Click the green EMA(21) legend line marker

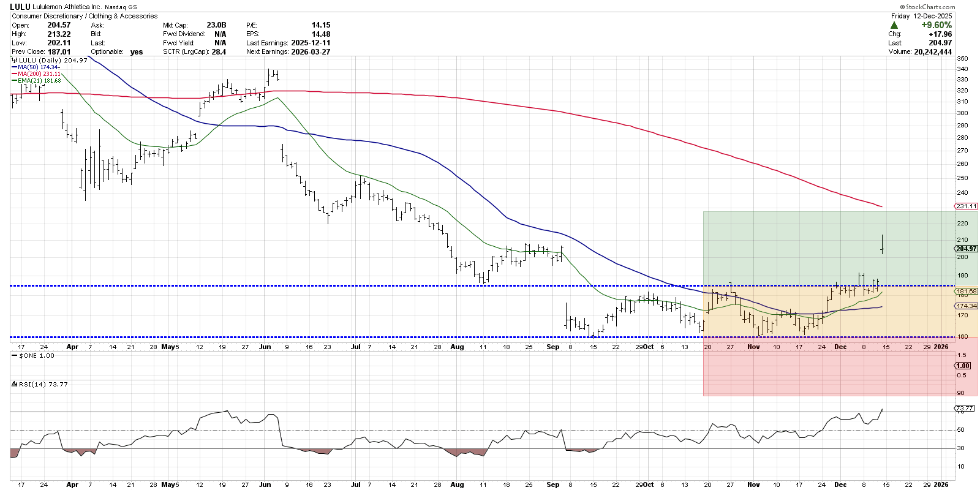[x=13, y=81]
